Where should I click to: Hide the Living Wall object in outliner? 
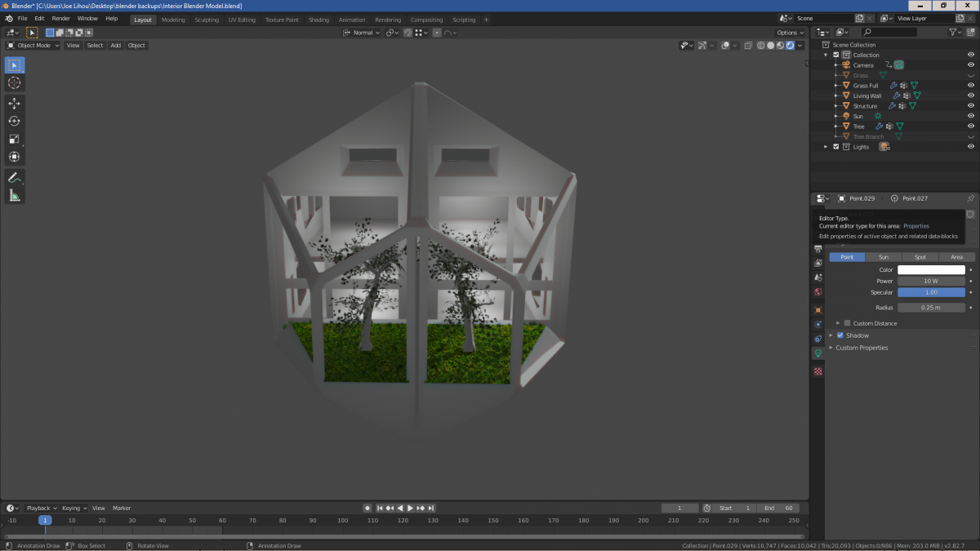pos(971,96)
